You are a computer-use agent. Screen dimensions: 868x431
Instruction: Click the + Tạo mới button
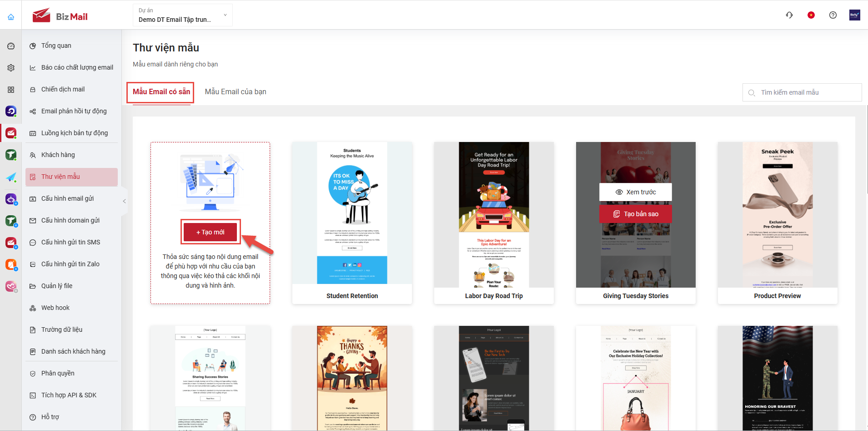(210, 232)
